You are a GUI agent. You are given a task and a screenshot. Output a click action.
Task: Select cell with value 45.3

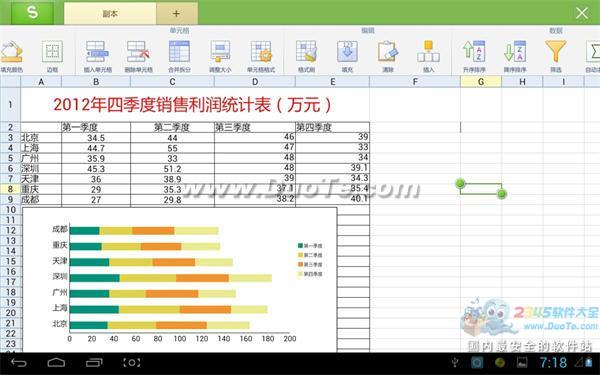point(96,168)
